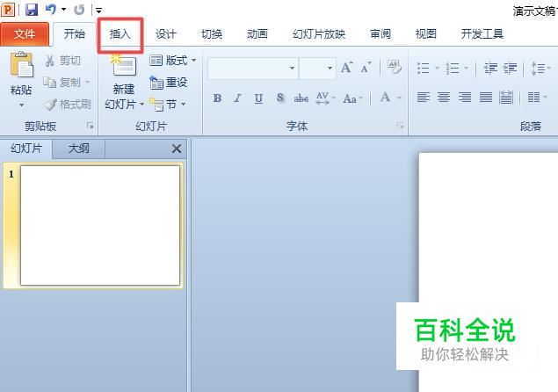Open the 版式 (Layout) dropdown

click(x=172, y=61)
